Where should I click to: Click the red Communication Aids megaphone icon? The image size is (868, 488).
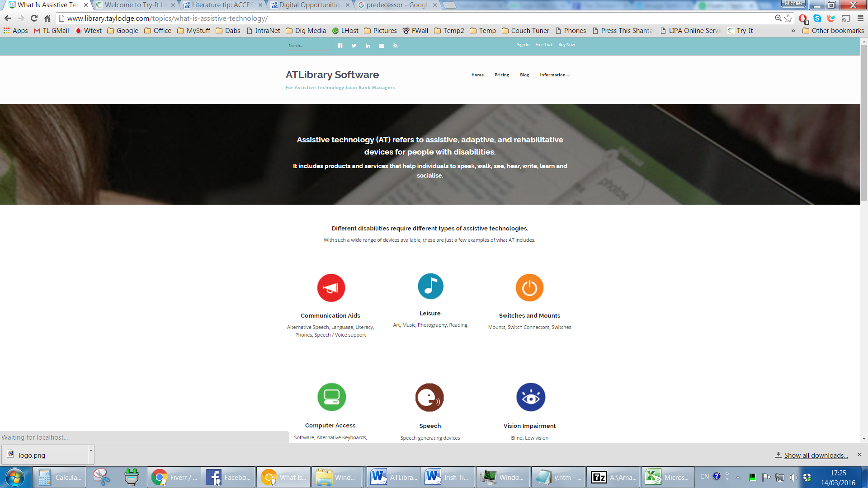(x=331, y=288)
